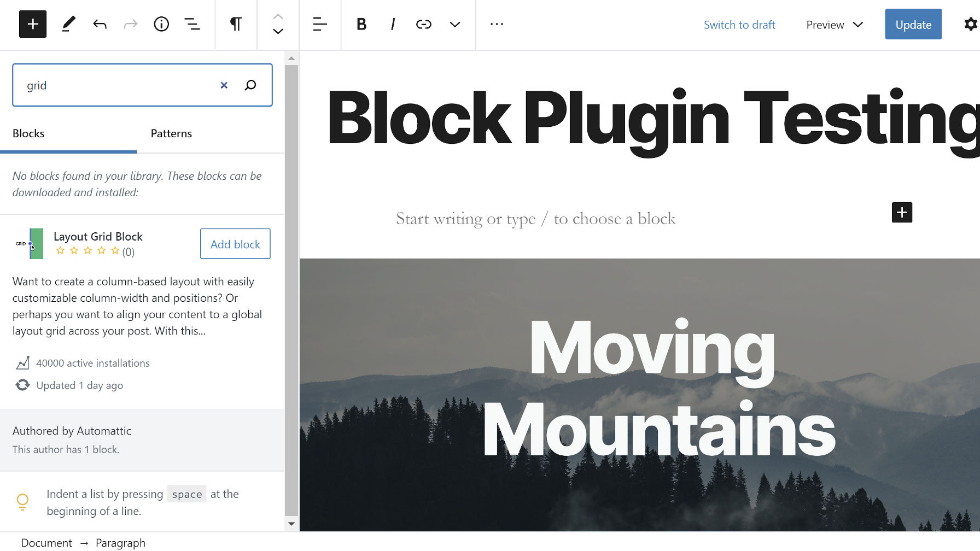Open the block inserter
This screenshot has width=980, height=551.
[x=32, y=24]
